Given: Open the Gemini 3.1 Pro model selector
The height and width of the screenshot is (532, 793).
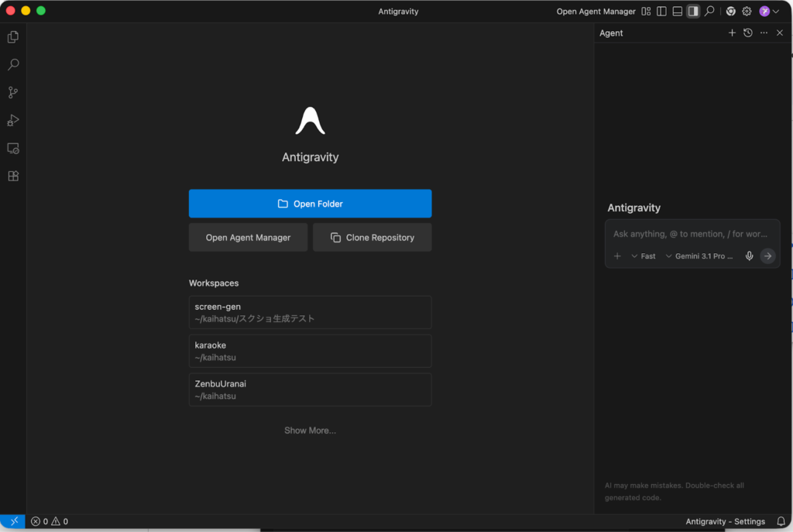Looking at the screenshot, I should [699, 256].
